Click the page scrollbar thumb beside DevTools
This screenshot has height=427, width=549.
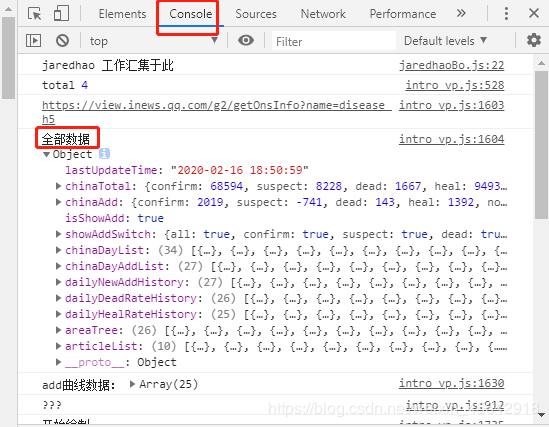pyautogui.click(x=8, y=58)
